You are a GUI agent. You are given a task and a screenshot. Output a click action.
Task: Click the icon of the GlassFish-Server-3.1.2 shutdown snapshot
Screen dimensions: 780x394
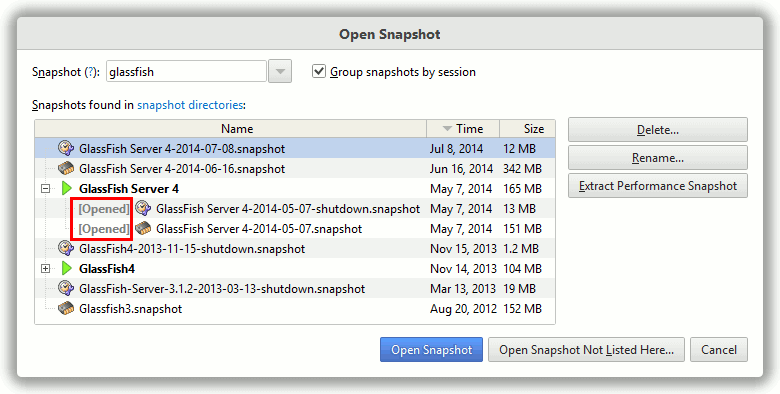pyautogui.click(x=66, y=289)
